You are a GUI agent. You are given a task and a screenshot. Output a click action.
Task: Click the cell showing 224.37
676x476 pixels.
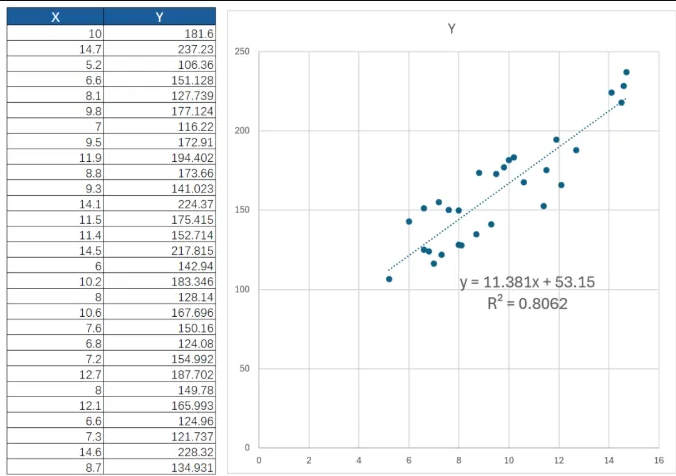160,204
